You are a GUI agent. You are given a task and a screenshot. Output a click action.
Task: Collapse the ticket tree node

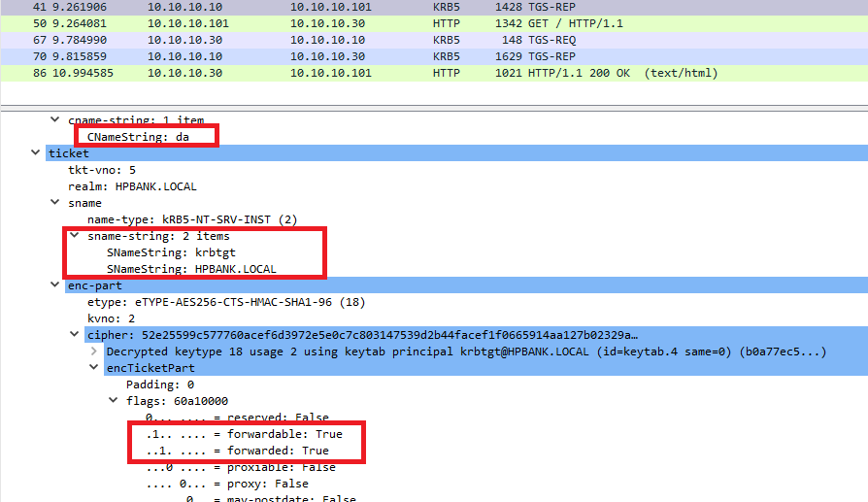(x=38, y=153)
